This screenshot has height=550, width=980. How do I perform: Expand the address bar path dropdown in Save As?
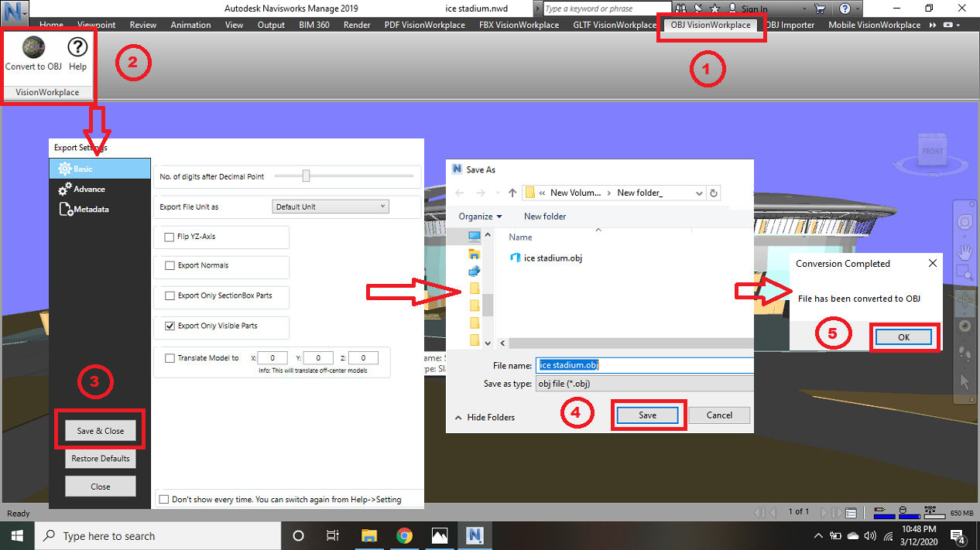[x=700, y=193]
